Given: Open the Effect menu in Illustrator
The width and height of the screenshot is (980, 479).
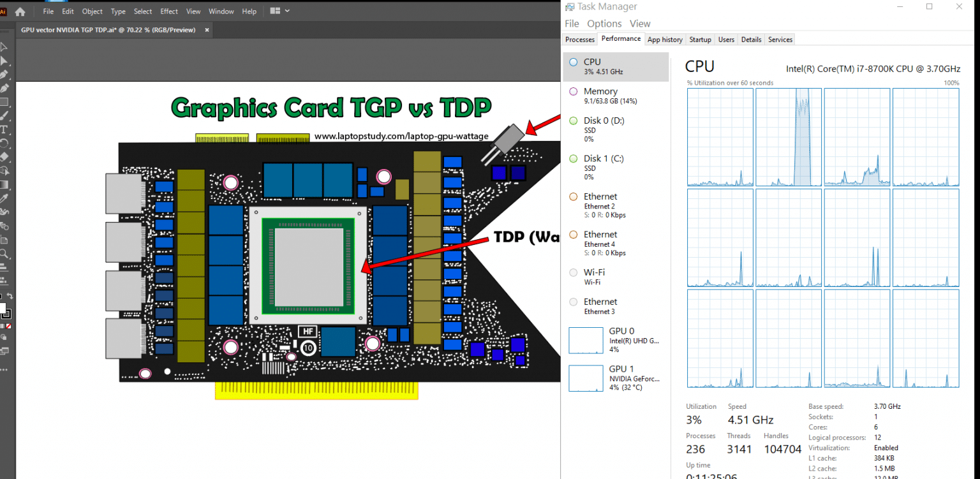Looking at the screenshot, I should click(x=168, y=11).
